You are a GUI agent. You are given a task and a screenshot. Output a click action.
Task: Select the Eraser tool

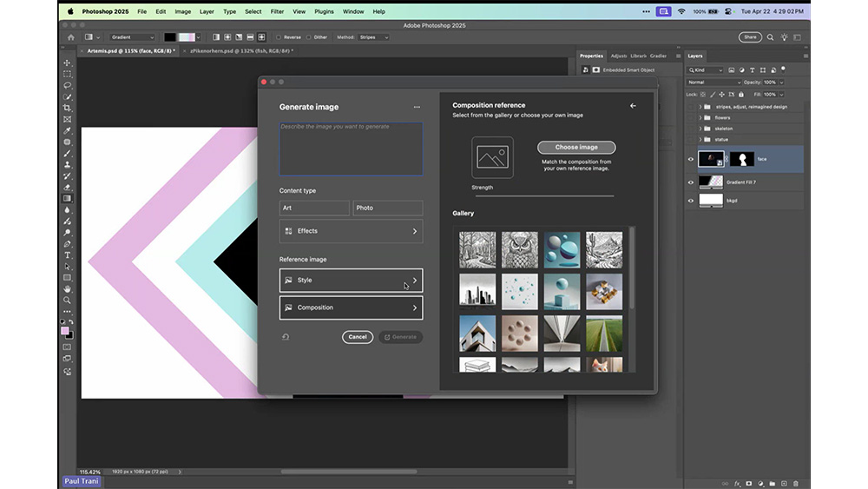tap(67, 188)
